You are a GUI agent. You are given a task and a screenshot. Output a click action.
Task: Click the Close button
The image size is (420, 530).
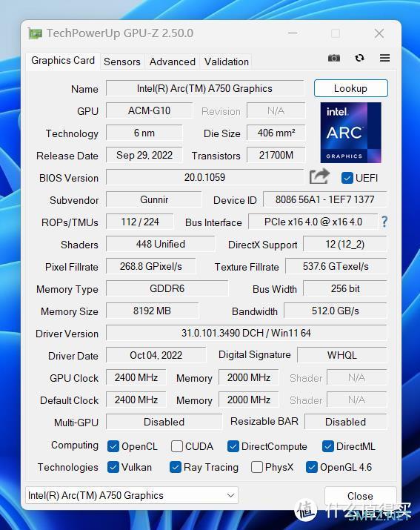tap(360, 496)
